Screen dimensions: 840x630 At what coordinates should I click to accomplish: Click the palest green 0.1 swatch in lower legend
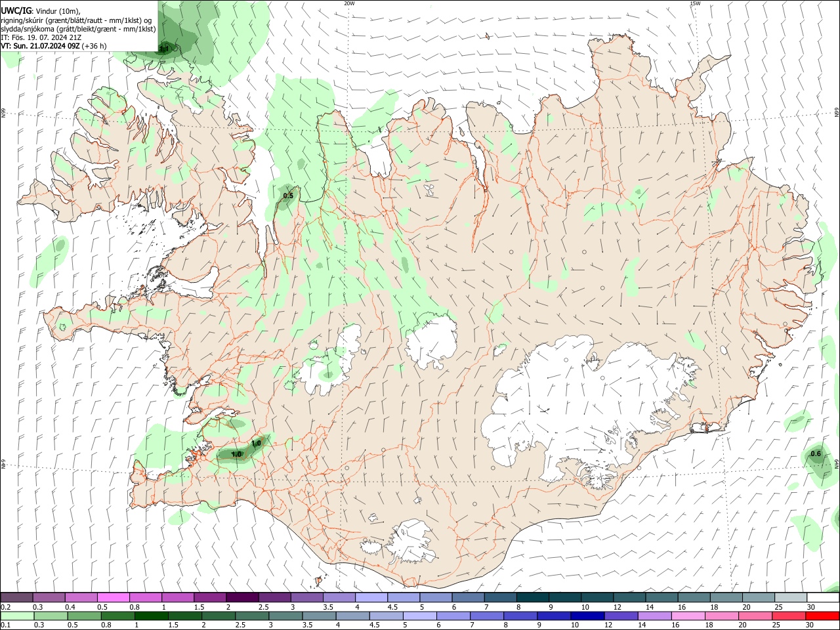[x=17, y=616]
